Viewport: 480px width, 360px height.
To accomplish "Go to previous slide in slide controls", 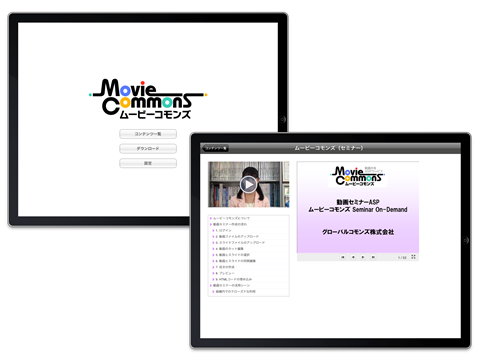I will [353, 257].
